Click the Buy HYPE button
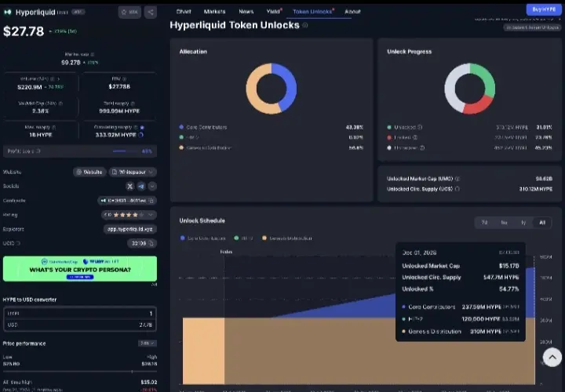Screen dimensions: 565x392 (544, 9)
